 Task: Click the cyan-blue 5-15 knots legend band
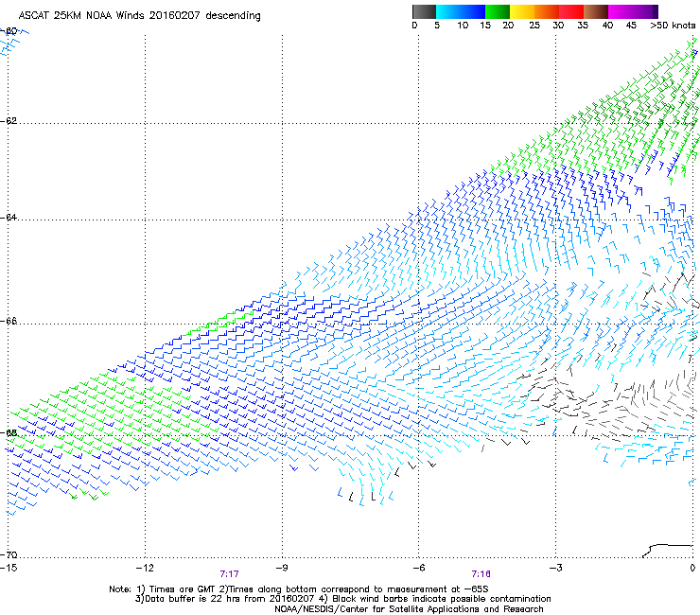[x=461, y=11]
